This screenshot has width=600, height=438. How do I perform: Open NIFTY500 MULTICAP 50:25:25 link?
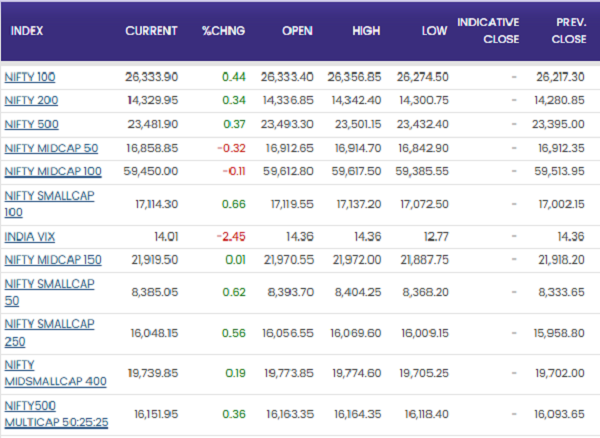pyautogui.click(x=55, y=415)
